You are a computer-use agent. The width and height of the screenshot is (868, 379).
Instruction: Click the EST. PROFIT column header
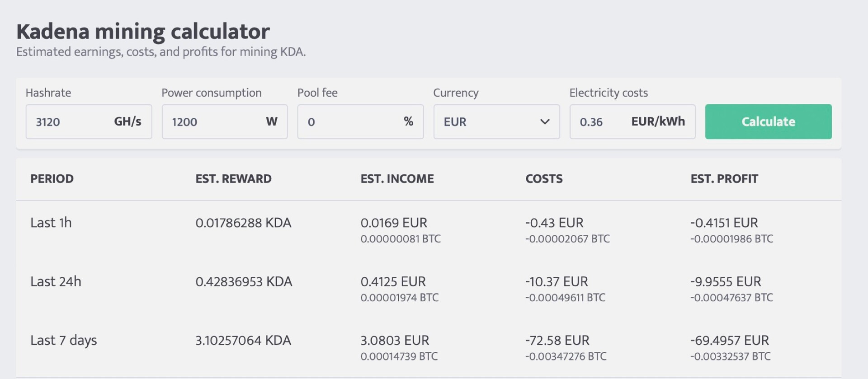(724, 179)
